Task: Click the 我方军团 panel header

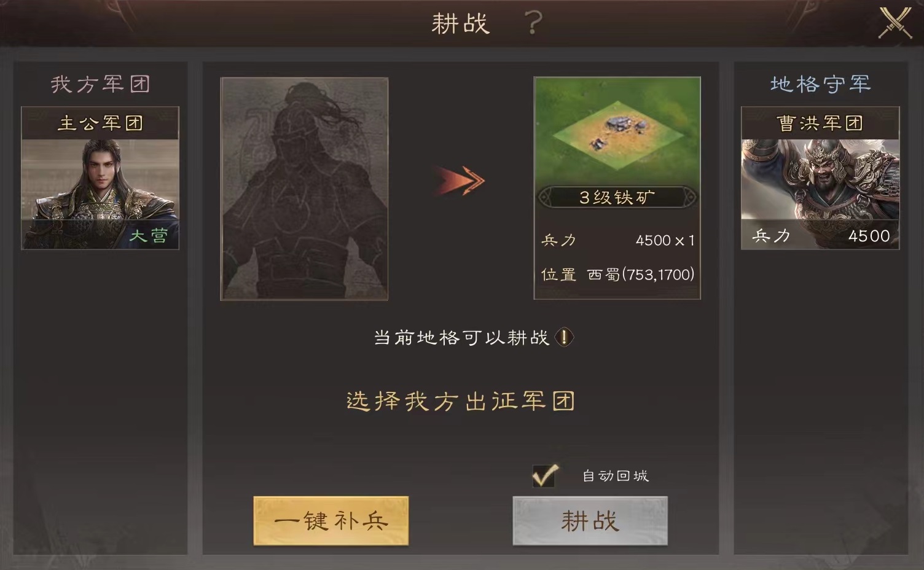Action: point(100,84)
